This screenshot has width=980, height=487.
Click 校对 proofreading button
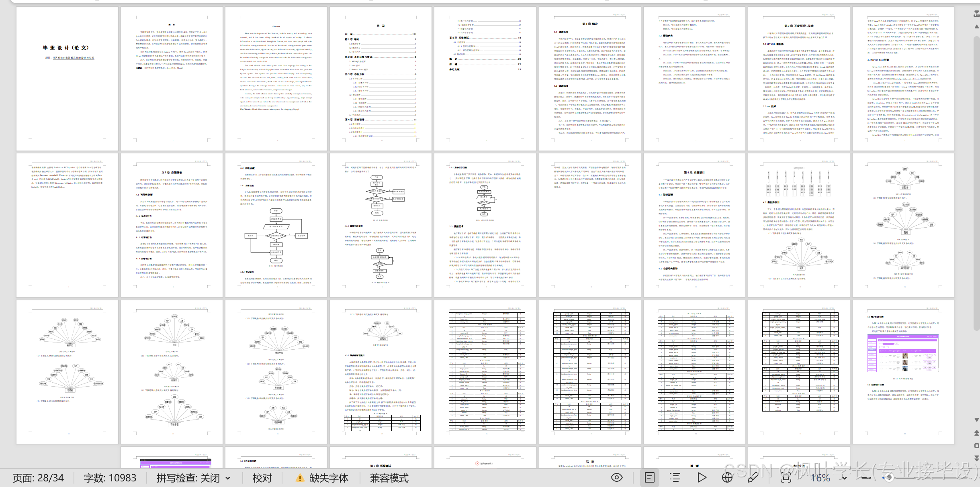point(262,478)
